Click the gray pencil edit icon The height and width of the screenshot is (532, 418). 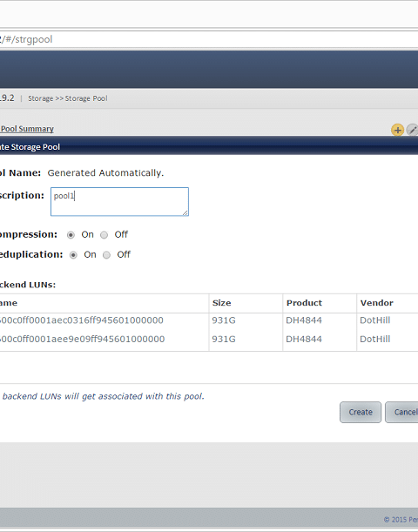point(412,130)
